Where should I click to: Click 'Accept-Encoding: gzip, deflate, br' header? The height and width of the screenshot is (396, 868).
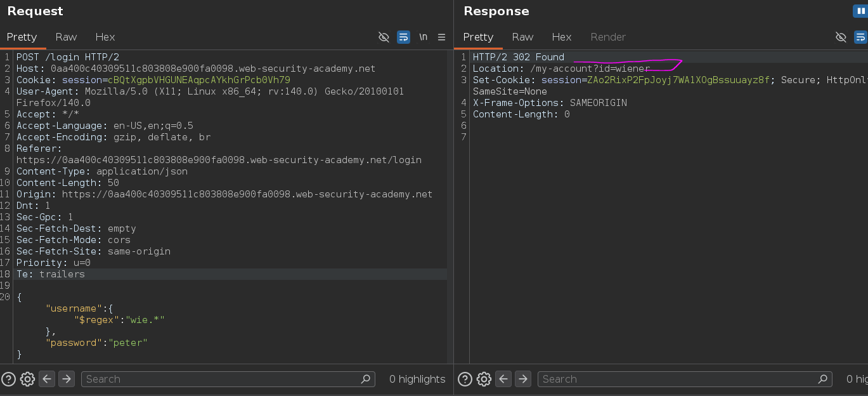click(113, 137)
